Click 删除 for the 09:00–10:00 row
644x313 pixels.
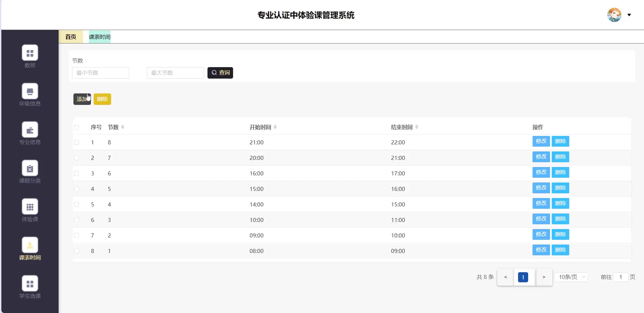(x=560, y=234)
